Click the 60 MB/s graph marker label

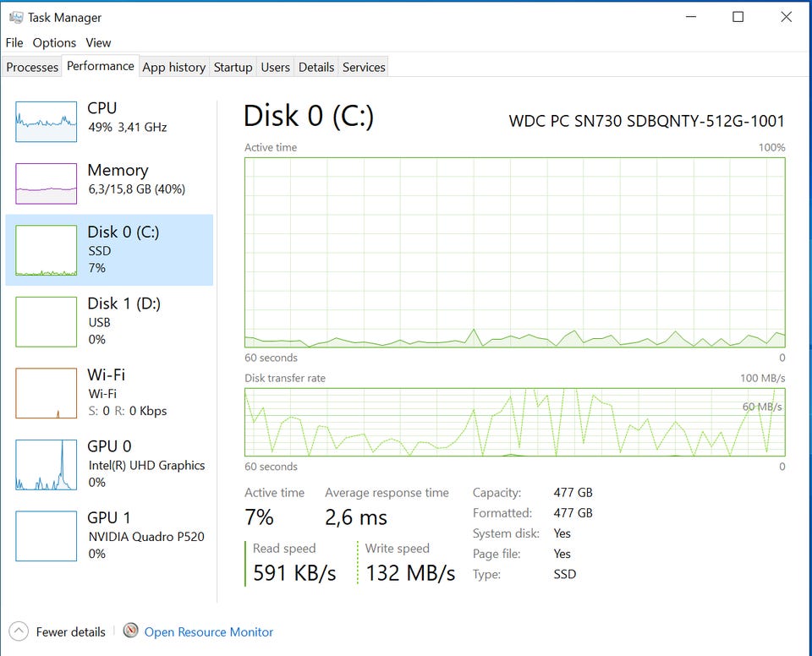pos(762,407)
